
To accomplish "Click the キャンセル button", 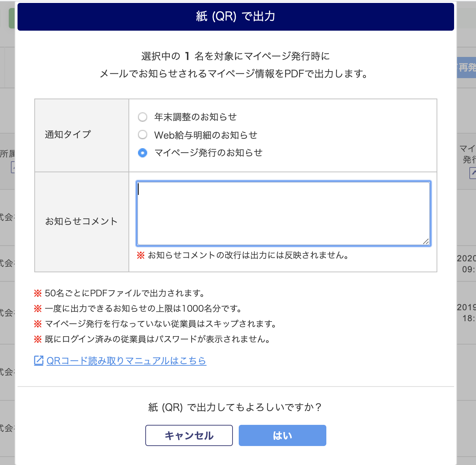I will (x=189, y=435).
